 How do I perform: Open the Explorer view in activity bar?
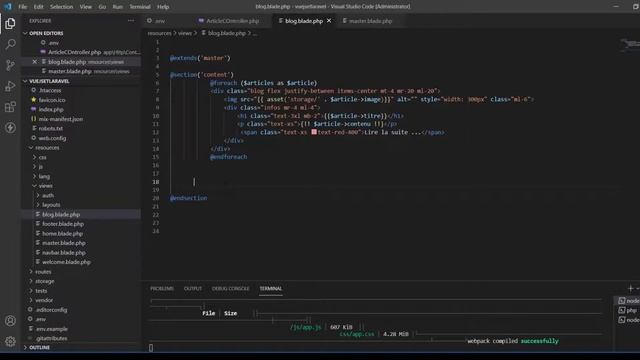pos(10,24)
